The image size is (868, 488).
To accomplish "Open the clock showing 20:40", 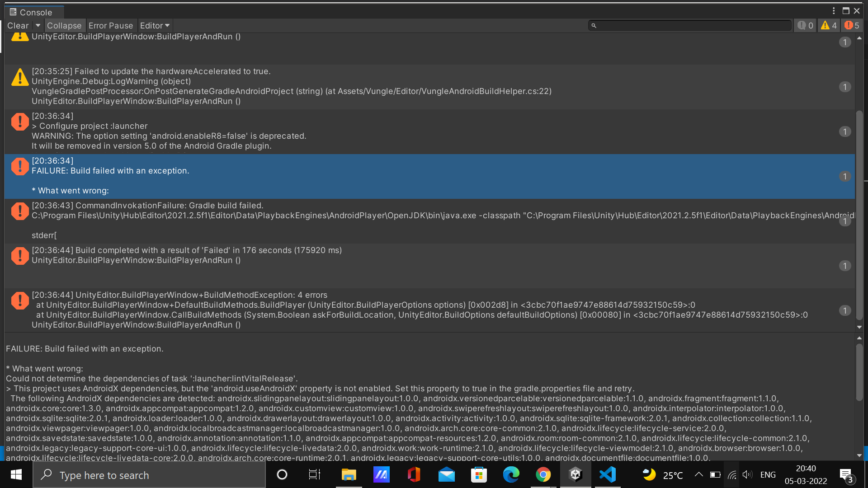I will (x=806, y=474).
